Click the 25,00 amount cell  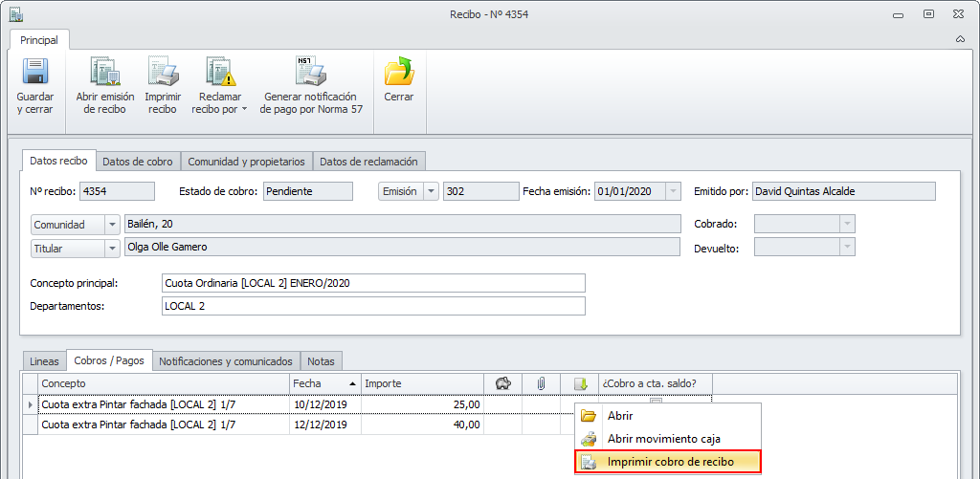(x=422, y=404)
